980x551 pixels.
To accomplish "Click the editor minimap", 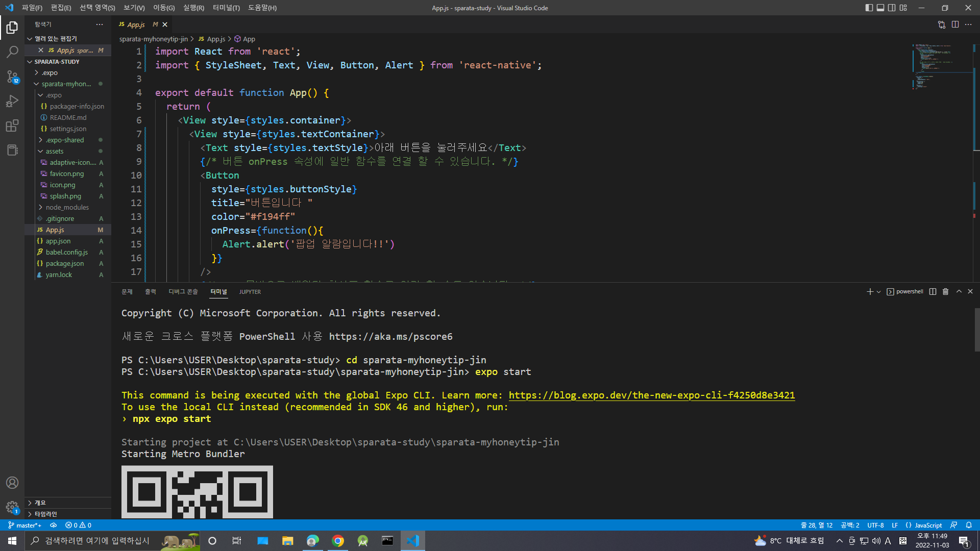I will tap(942, 66).
